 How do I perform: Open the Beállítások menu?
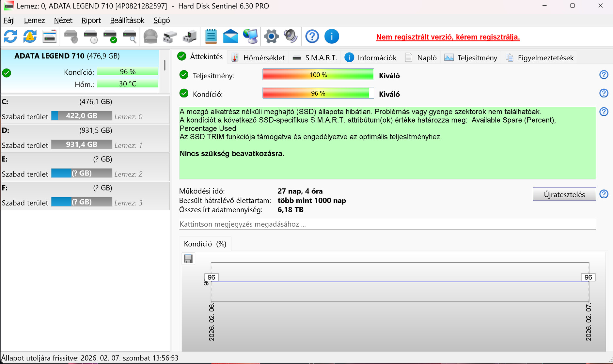click(127, 20)
